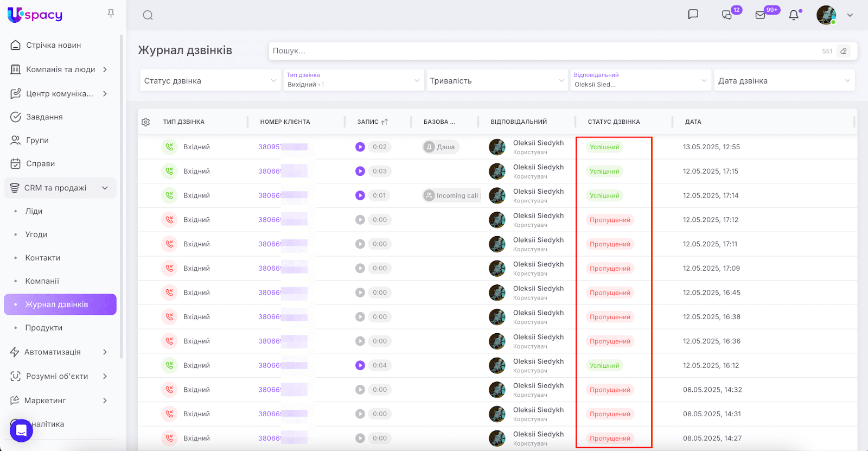Click the table settings gear icon

[x=146, y=122]
